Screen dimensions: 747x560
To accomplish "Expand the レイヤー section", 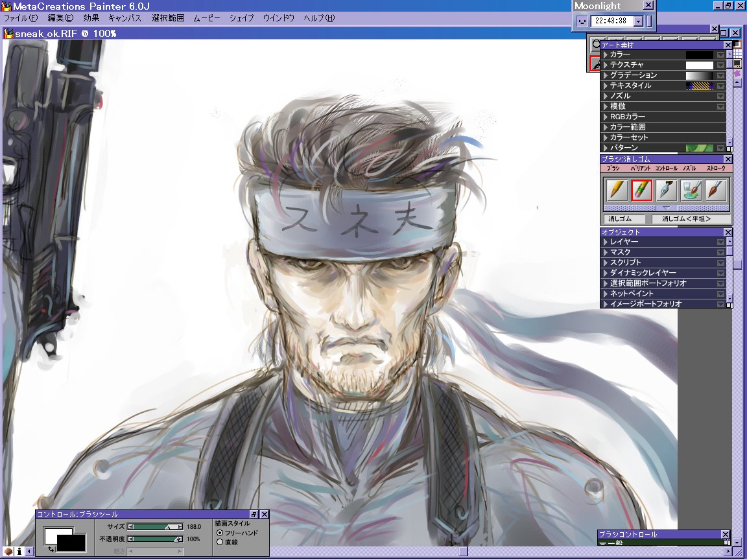I will [x=606, y=242].
